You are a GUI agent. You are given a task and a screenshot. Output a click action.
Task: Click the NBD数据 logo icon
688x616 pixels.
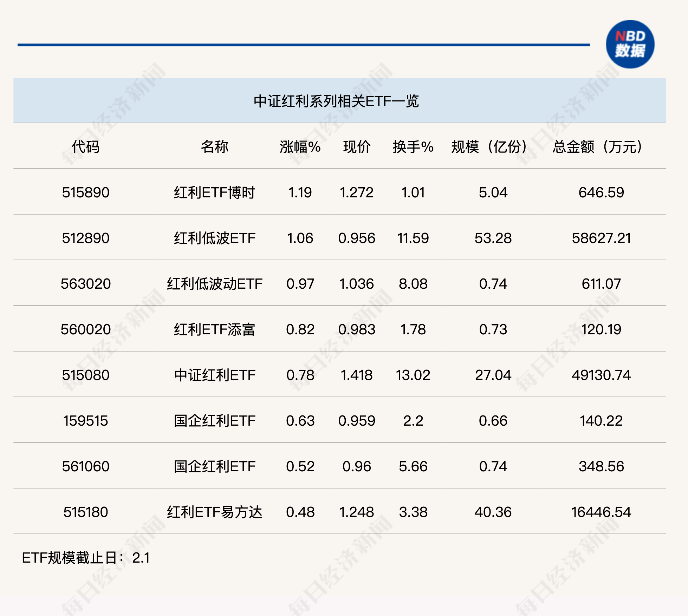630,44
